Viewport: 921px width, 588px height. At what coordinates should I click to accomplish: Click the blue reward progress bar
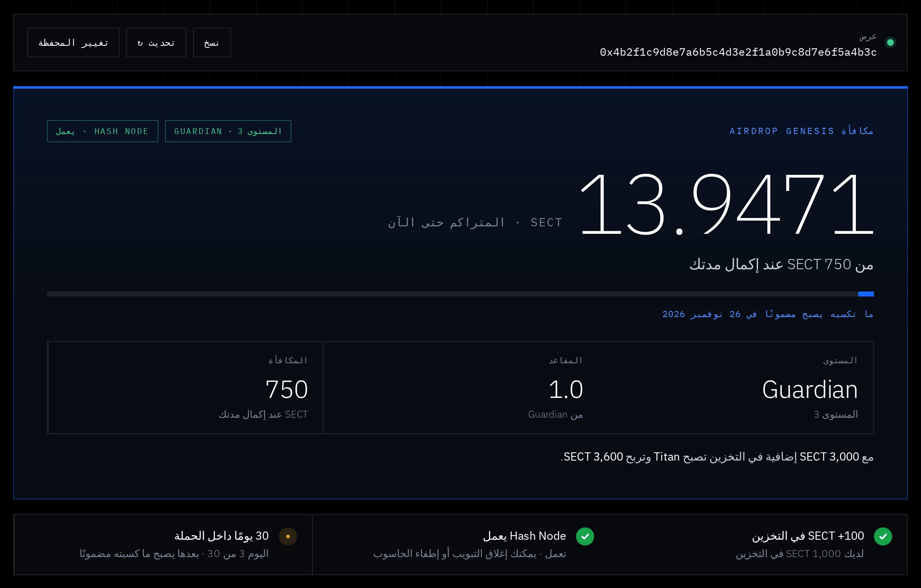[460, 294]
